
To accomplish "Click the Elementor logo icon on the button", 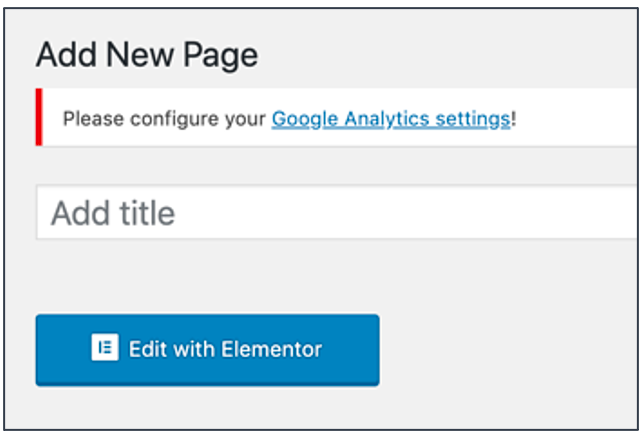I will [x=105, y=347].
